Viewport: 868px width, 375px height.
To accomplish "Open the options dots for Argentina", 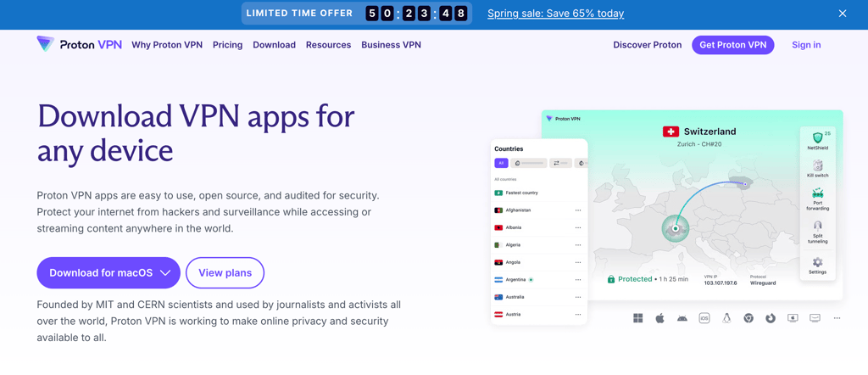I will click(x=578, y=280).
